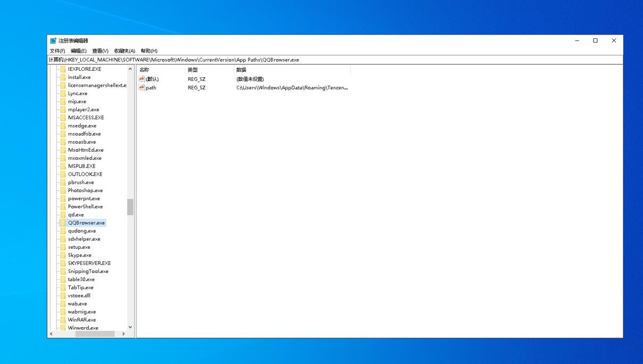Screen dimensions: 643x364
Task: Click the string value icon beside path
Action: [142, 87]
